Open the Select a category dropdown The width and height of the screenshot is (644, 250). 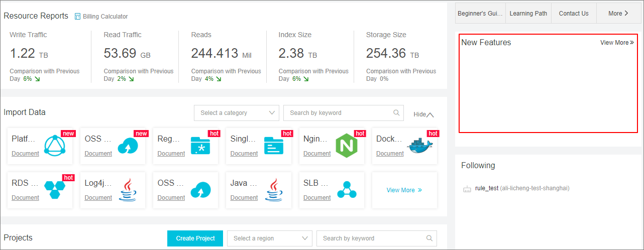236,113
